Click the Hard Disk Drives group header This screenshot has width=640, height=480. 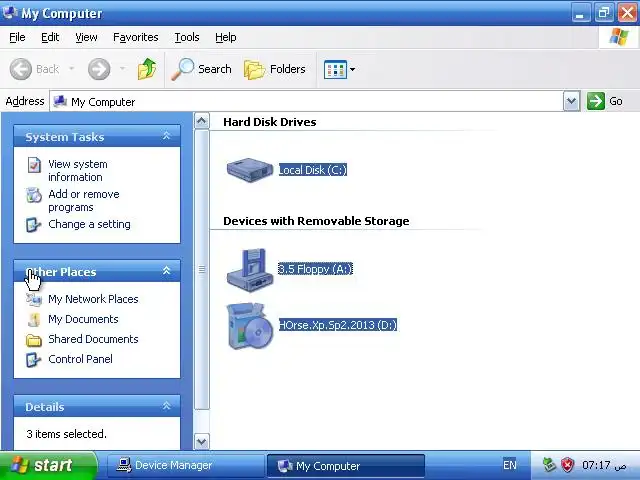pyautogui.click(x=270, y=122)
